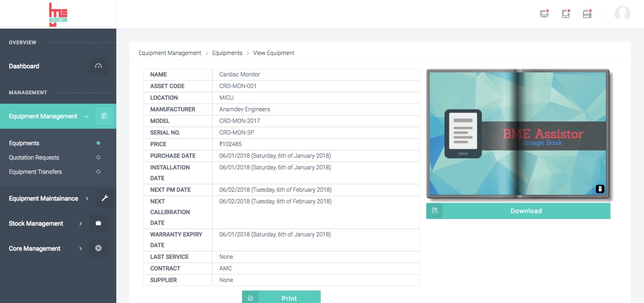644x303 pixels.
Task: Click the Cardiac Monitor name value
Action: point(240,74)
